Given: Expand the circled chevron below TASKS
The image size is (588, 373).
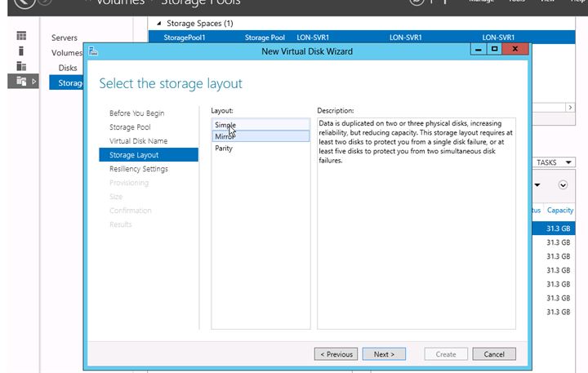Looking at the screenshot, I should (x=563, y=185).
